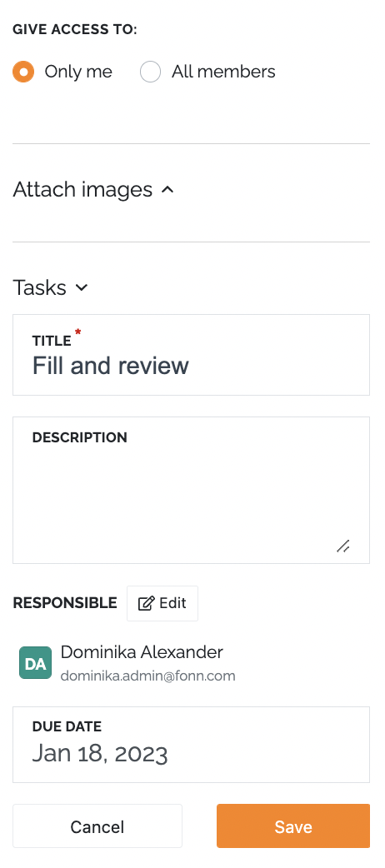385x868 pixels.
Task: Click the DA avatar badge
Action: (36, 662)
